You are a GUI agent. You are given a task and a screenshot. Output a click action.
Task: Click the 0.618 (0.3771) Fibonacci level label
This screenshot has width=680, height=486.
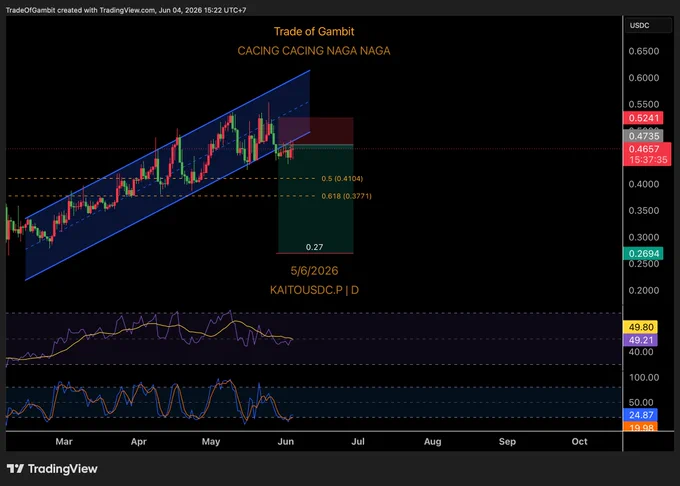[347, 196]
